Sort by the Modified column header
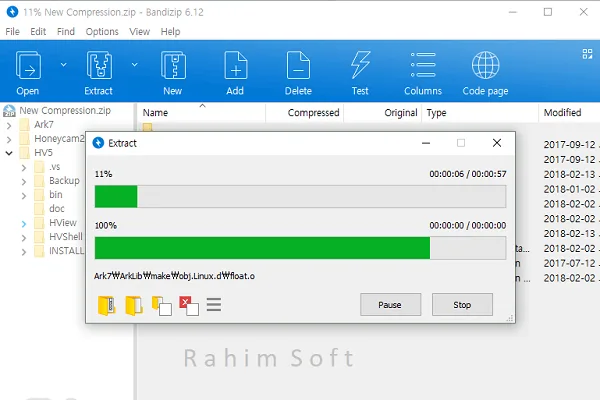Screen dimensions: 600x400 (562, 113)
